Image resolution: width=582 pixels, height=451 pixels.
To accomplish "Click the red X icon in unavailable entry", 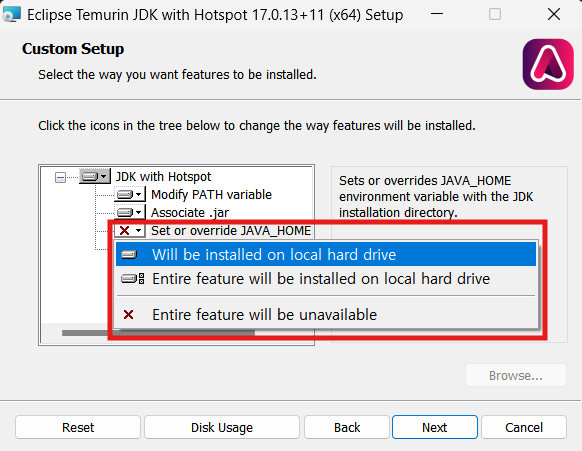I will point(128,315).
